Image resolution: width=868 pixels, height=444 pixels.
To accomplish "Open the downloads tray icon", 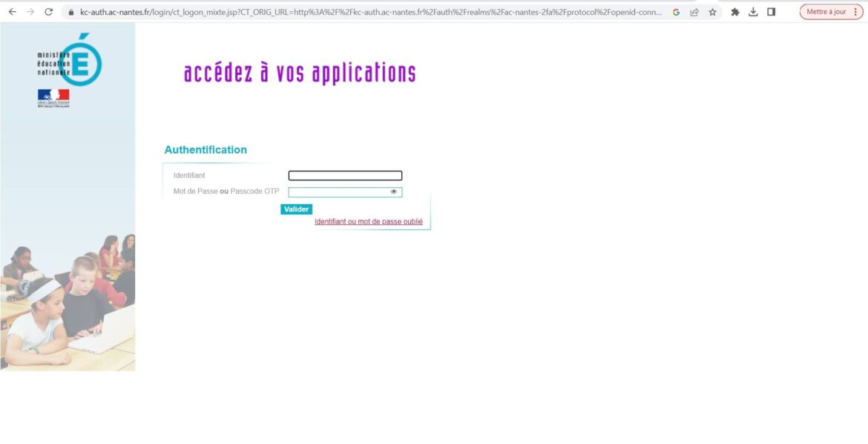I will [x=753, y=12].
